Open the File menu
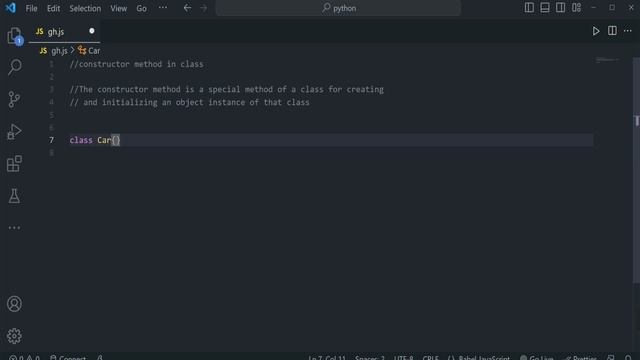 [31, 8]
